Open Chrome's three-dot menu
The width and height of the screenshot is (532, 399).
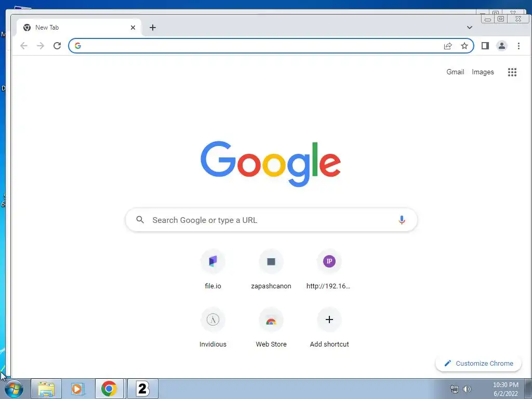(518, 46)
